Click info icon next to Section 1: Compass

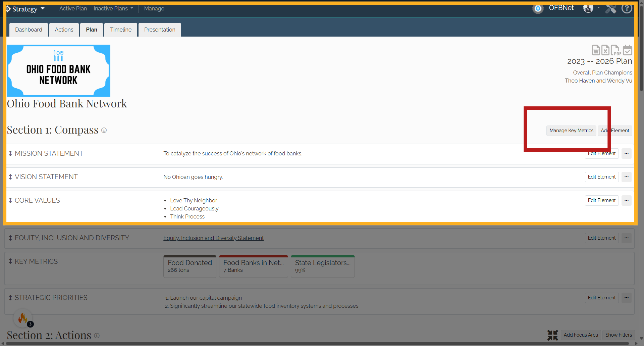pos(104,130)
